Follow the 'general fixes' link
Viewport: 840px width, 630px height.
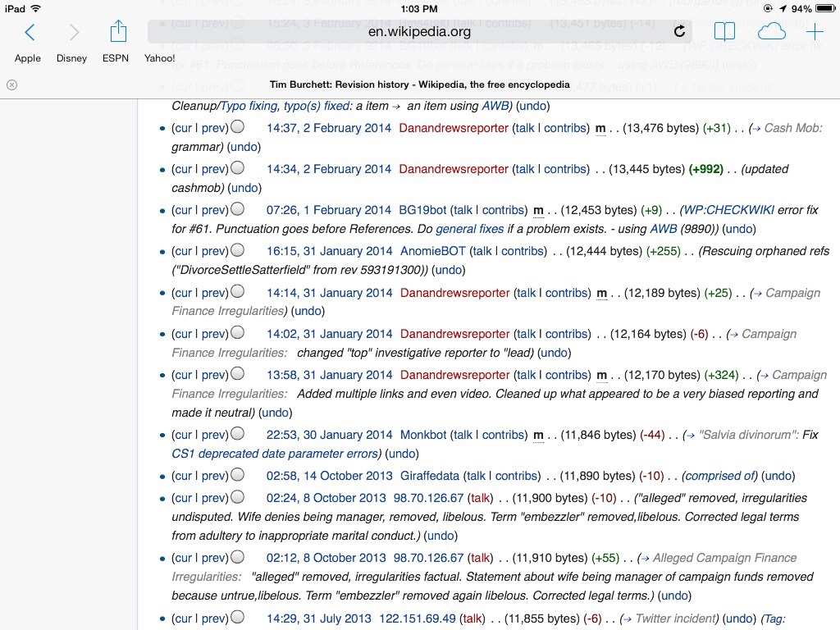point(470,229)
